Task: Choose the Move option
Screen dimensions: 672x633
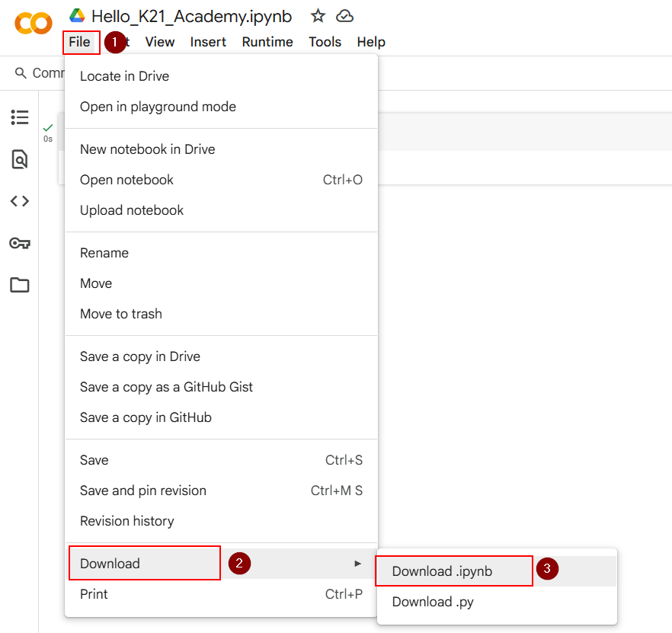Action: (x=221, y=283)
